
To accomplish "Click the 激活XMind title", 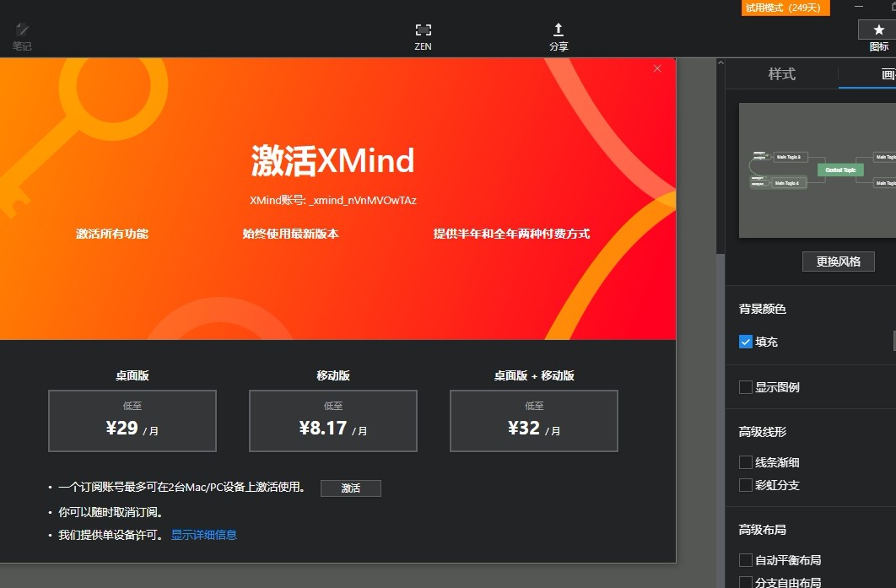I will click(x=333, y=160).
